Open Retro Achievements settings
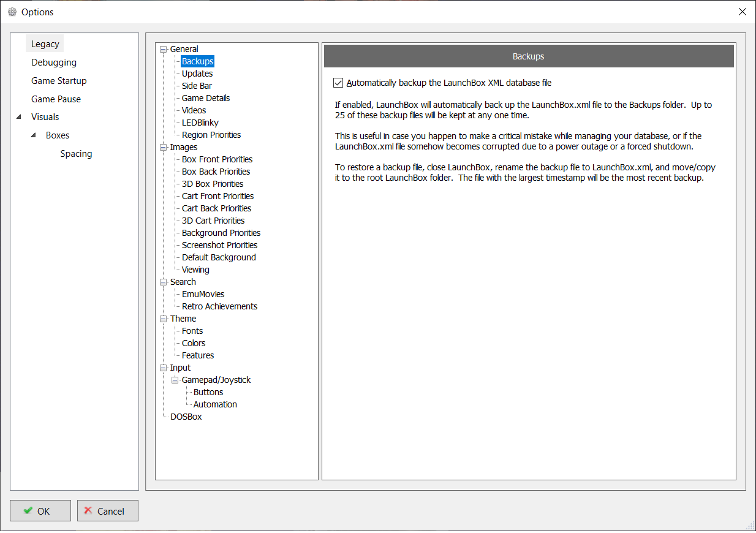Image resolution: width=756 pixels, height=533 pixels. coord(219,306)
